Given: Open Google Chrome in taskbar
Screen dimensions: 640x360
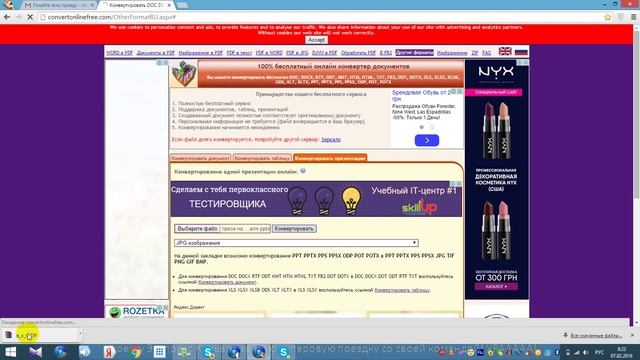Looking at the screenshot, I should [x=135, y=352].
